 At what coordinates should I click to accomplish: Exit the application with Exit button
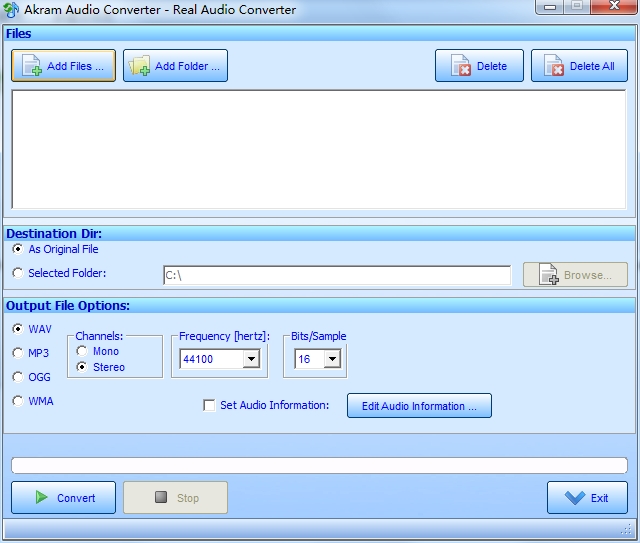(x=587, y=497)
